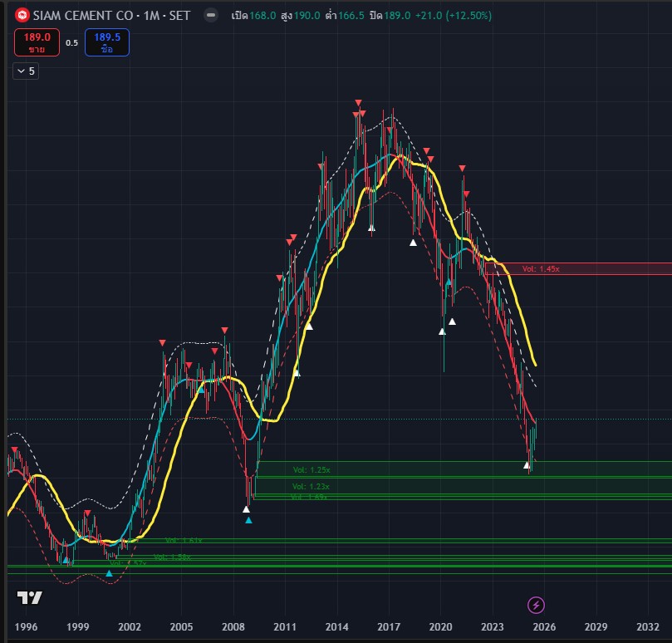Click the 2020 label on time axis
672x643 pixels.
click(x=440, y=626)
